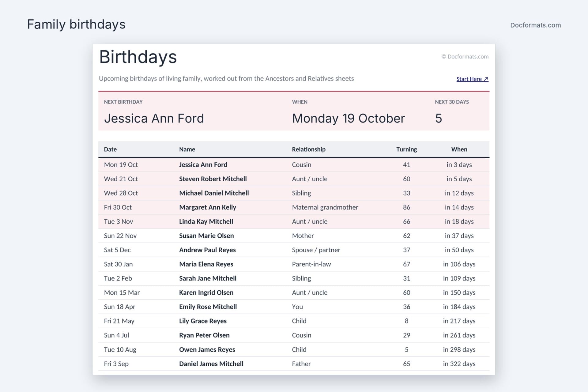Image resolution: width=588 pixels, height=392 pixels.
Task: Click the 'Mother' relationship cell
Action: (x=303, y=236)
